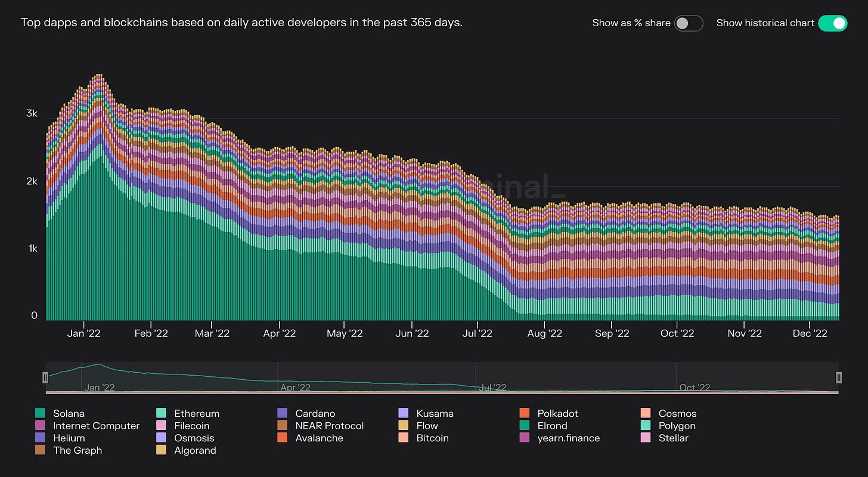Click the Cosmos legend label
This screenshot has height=477, width=868.
coord(677,413)
